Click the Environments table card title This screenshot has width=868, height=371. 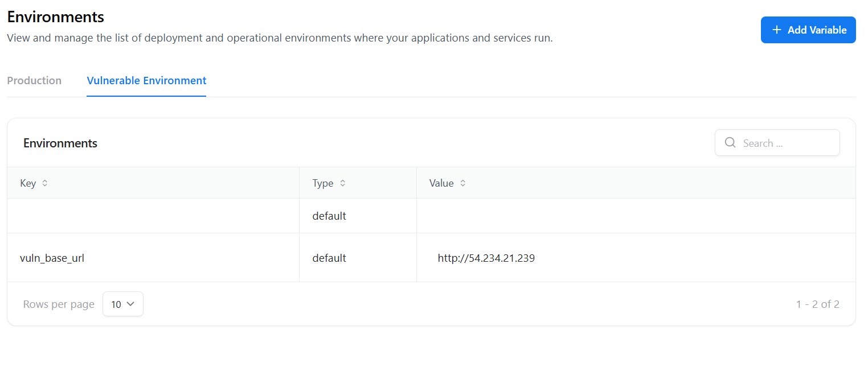(x=60, y=143)
